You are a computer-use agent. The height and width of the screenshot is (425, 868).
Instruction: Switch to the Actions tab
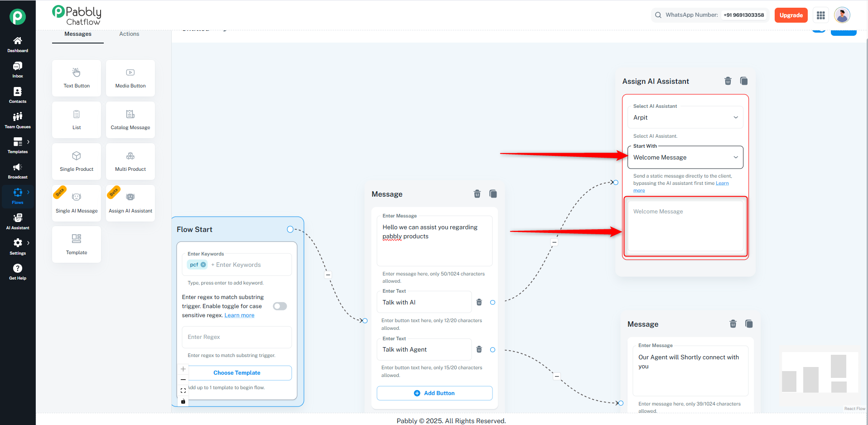129,34
